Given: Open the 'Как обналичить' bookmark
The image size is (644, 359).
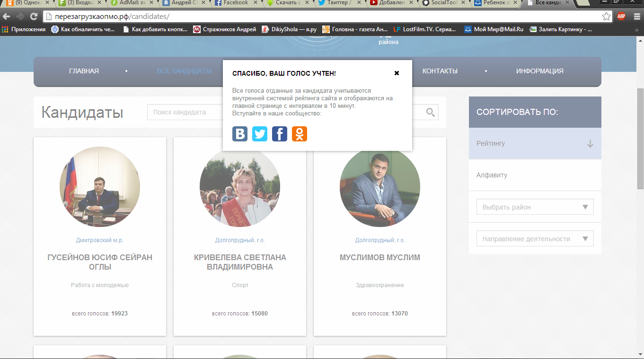Looking at the screenshot, I should click(x=83, y=29).
